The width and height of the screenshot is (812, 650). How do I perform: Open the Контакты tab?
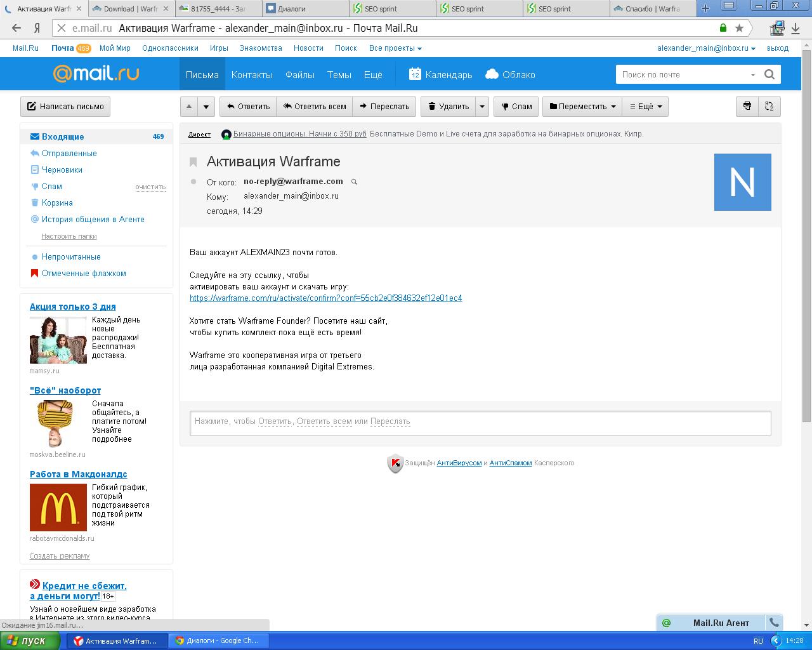(252, 74)
